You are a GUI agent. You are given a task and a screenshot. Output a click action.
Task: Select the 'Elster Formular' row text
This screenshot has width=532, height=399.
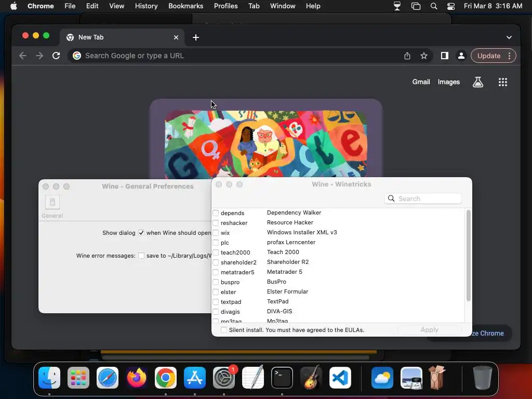coord(287,291)
